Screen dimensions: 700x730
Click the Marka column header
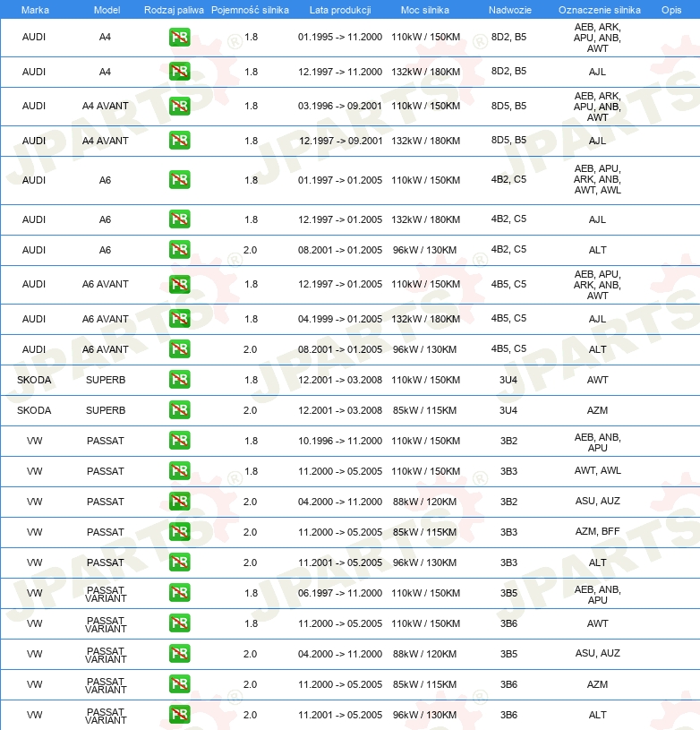point(35,10)
